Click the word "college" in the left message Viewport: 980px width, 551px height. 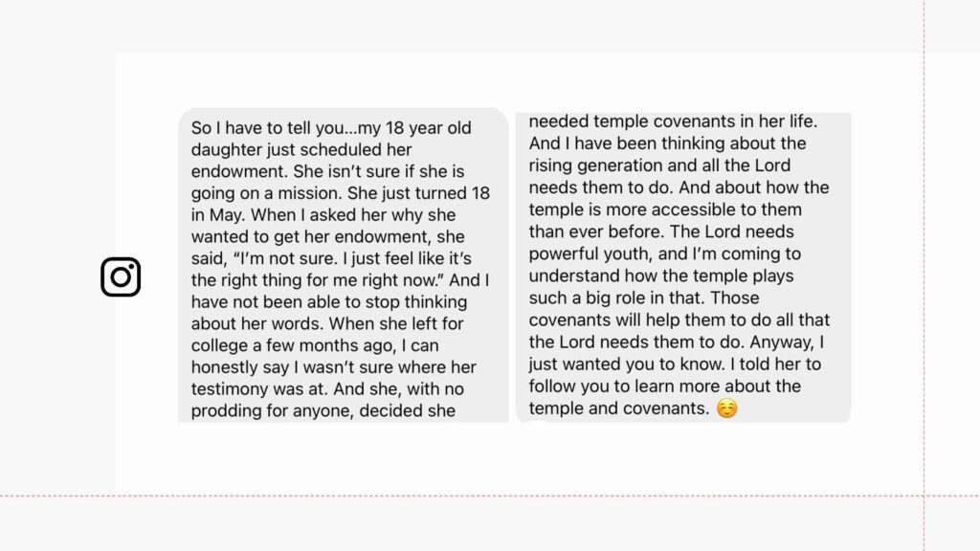[x=219, y=345]
